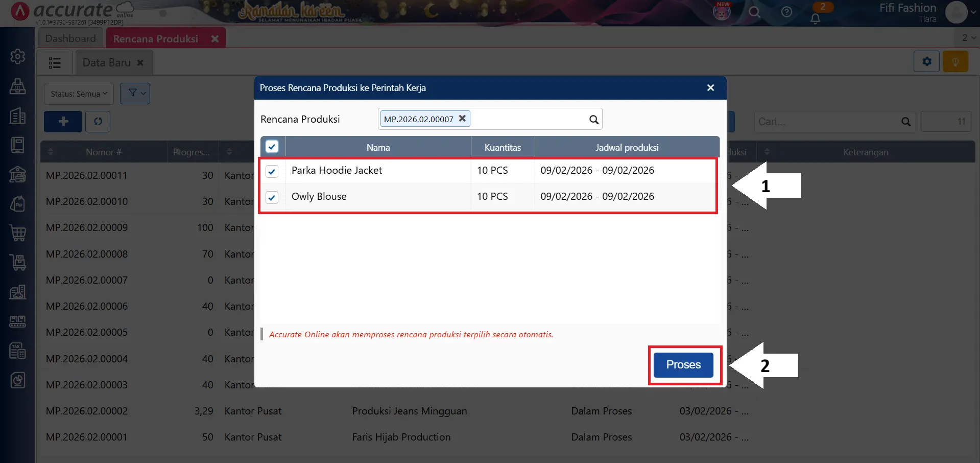Open the filter funnel dropdown

(x=135, y=94)
